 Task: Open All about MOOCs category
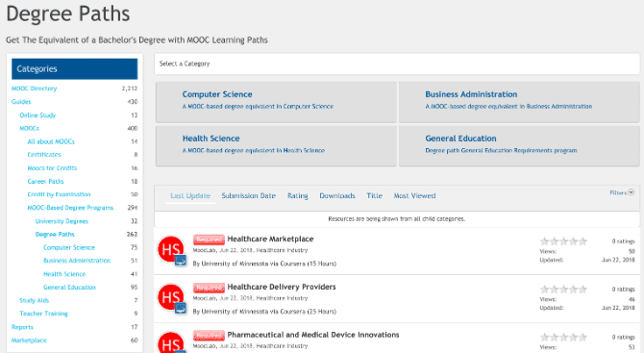[51, 141]
